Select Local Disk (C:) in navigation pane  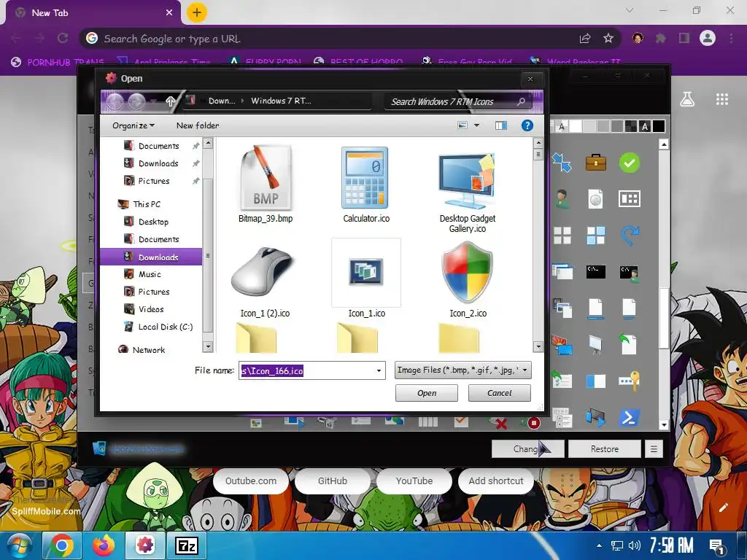166,327
